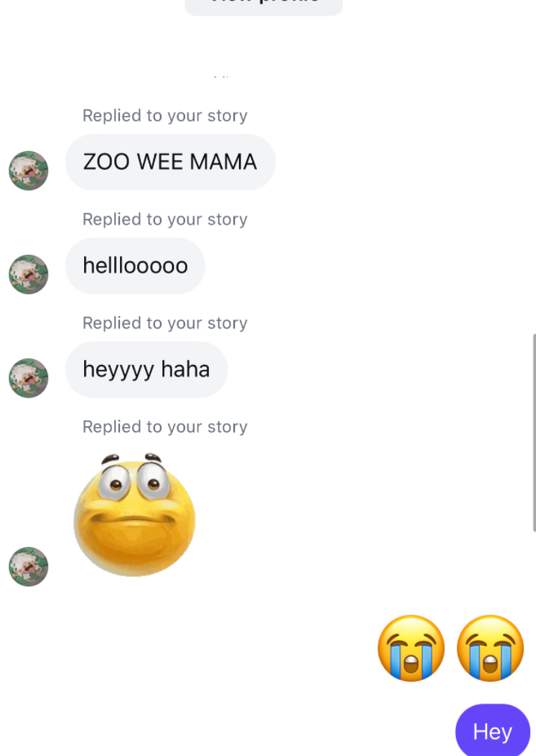Image resolution: width=536 pixels, height=756 pixels.
Task: Click the ZOO WEE MAMA message bubble
Action: (170, 162)
